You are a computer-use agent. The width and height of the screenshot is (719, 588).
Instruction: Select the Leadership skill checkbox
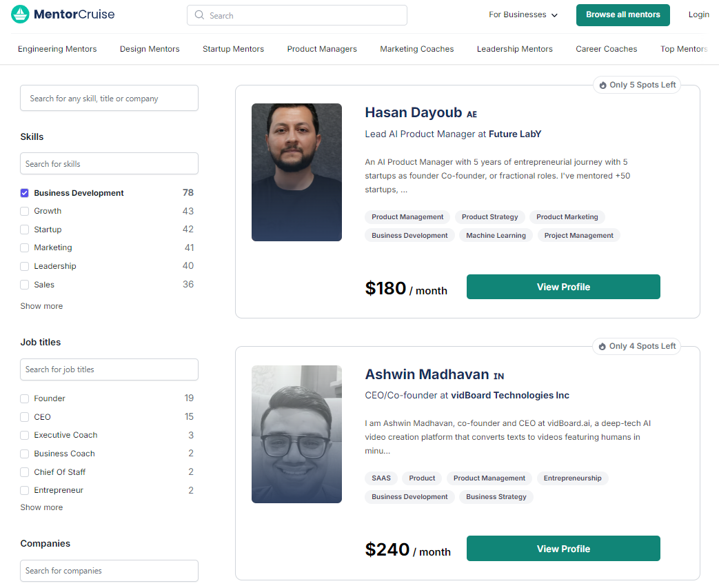24,266
